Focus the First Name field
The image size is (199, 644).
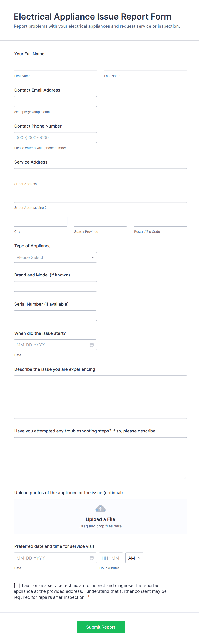(x=55, y=66)
